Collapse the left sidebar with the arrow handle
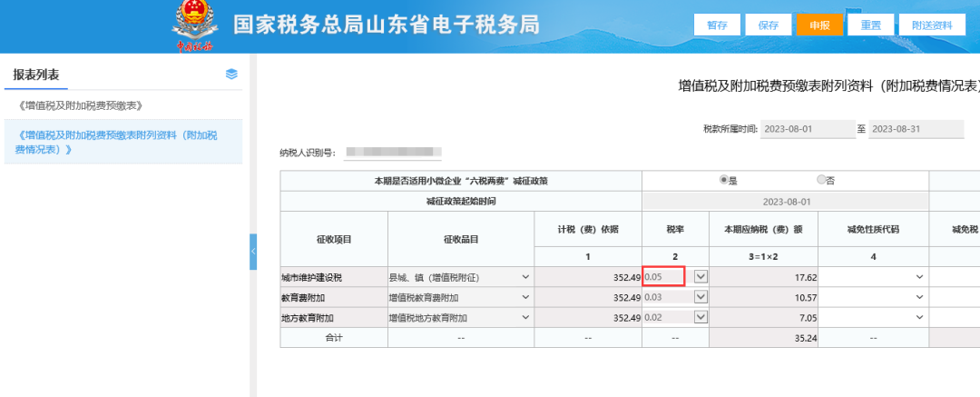980x397 pixels. point(253,252)
